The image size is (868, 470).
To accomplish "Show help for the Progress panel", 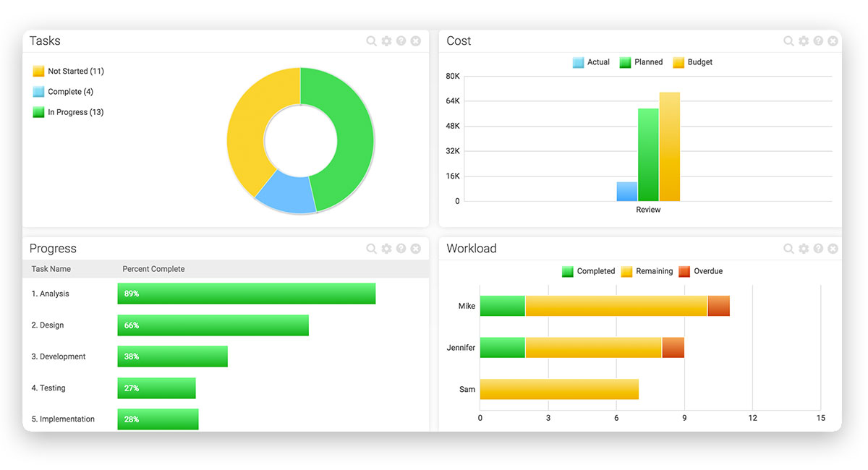I will (x=401, y=248).
